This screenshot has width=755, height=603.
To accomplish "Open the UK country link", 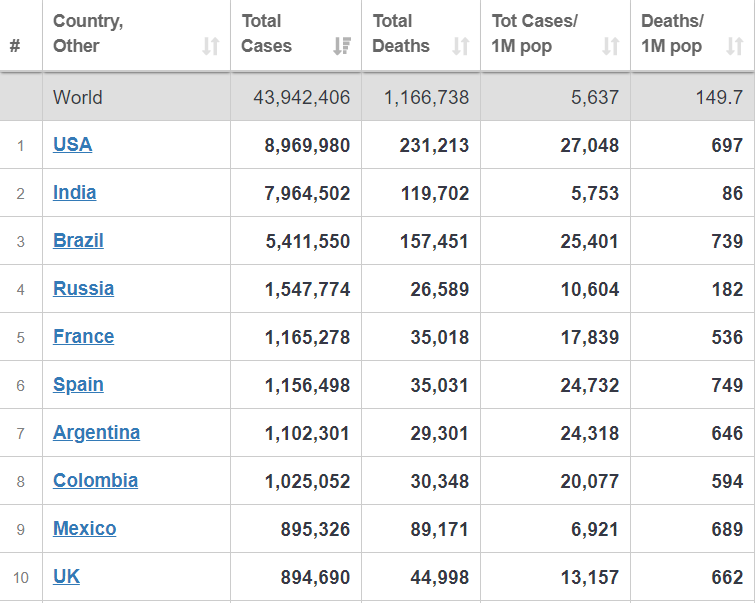I will click(66, 577).
